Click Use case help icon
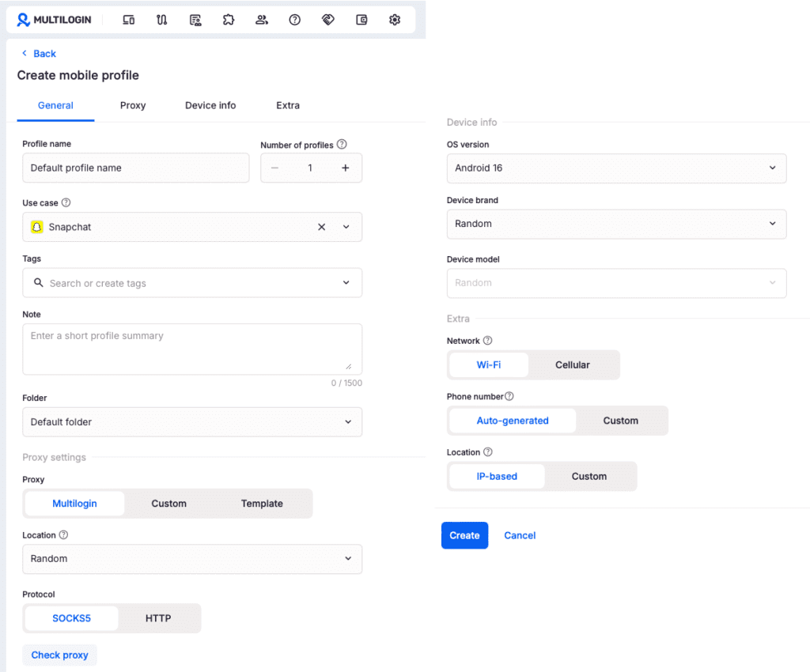Image resolution: width=810 pixels, height=672 pixels. [66, 202]
